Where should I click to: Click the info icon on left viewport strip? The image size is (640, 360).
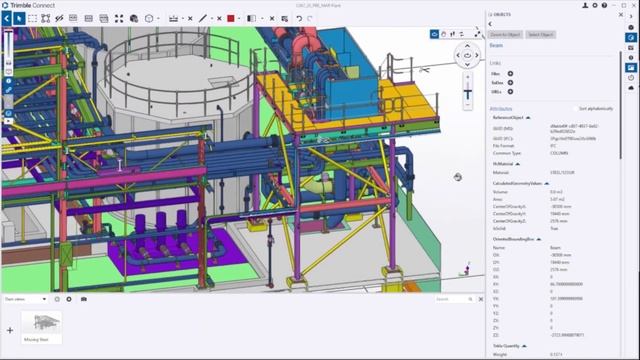click(9, 81)
